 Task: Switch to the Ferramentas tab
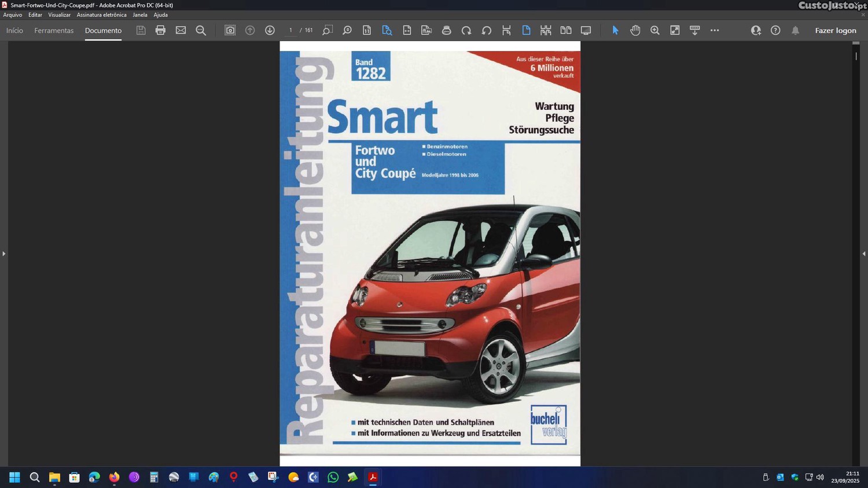[x=54, y=31]
